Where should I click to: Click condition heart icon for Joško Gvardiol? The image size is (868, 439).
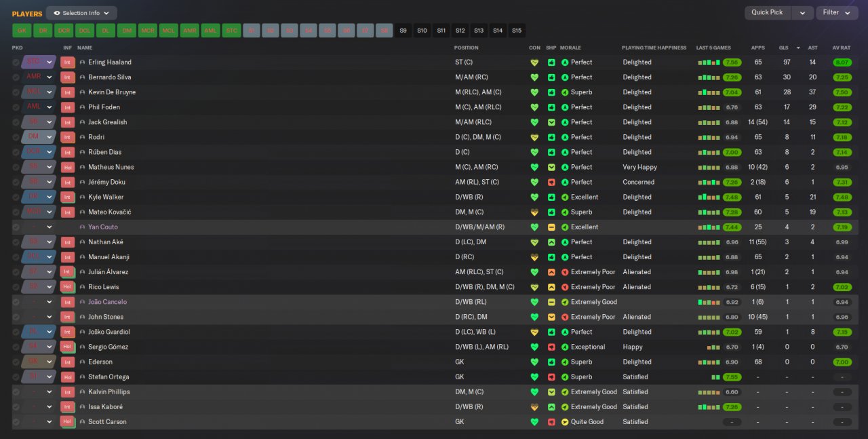(534, 332)
